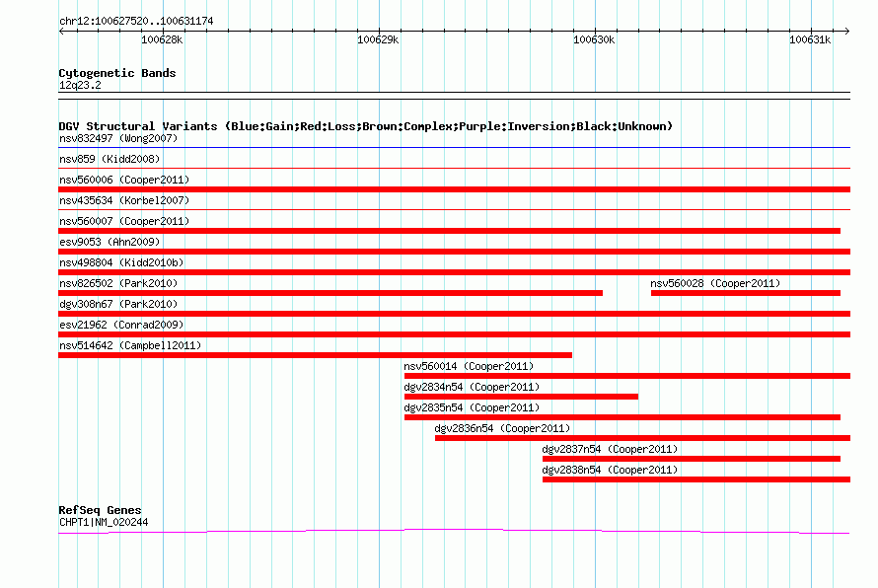The height and width of the screenshot is (588, 878).
Task: Open the nsv859 (Kidd2008) variant label
Action: tap(110, 160)
